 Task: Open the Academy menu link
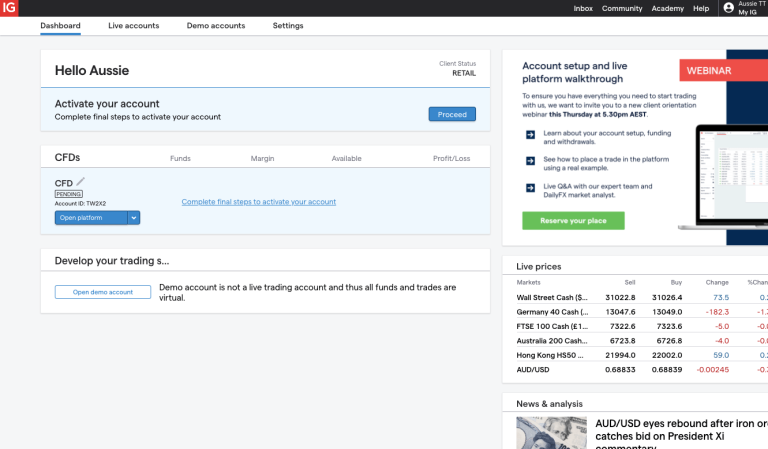[x=667, y=8]
